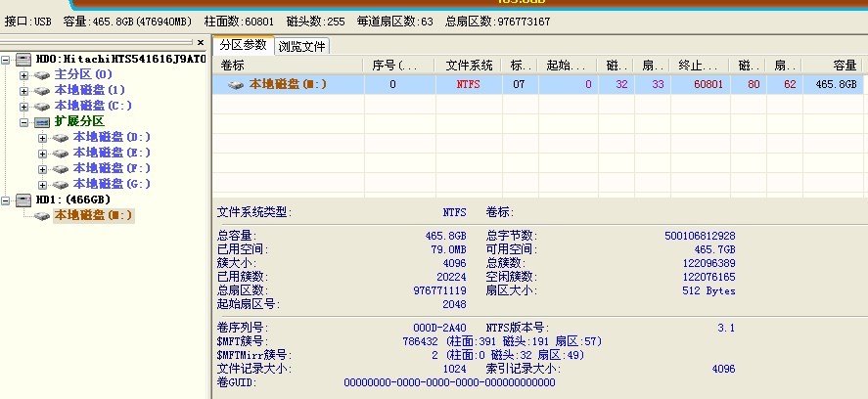Select 本地磁盘(F:) in the disk tree
This screenshot has height=399, width=868.
click(112, 167)
